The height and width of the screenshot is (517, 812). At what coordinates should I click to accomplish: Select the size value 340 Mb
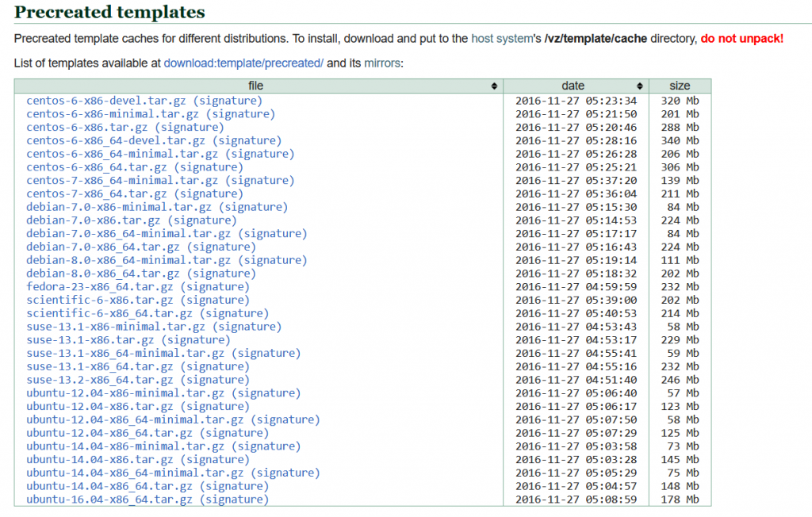click(680, 140)
